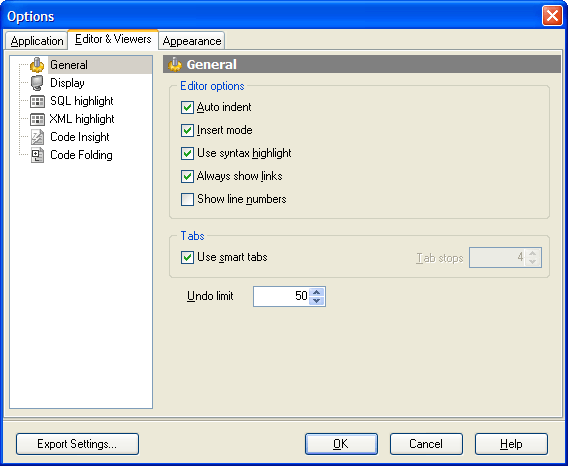Confirm with the OK button
This screenshot has height=466, width=568.
(x=341, y=444)
